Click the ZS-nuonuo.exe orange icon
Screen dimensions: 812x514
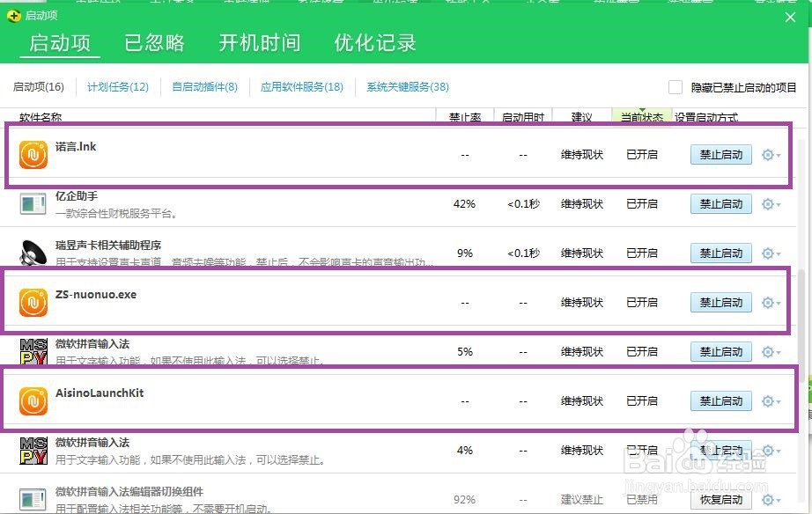coord(33,302)
